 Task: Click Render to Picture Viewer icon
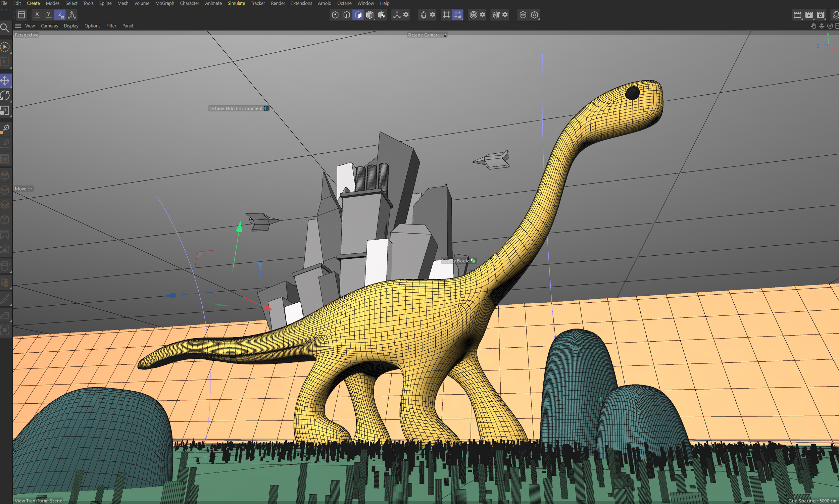click(809, 15)
